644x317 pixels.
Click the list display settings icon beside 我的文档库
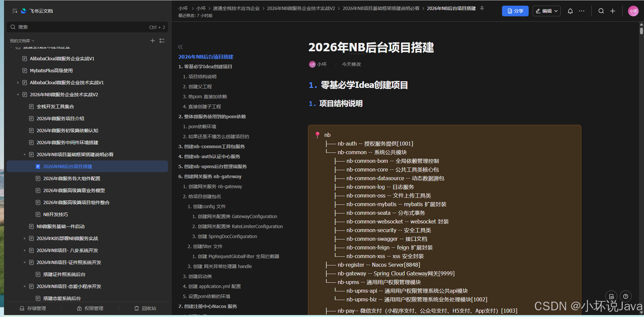(x=162, y=41)
